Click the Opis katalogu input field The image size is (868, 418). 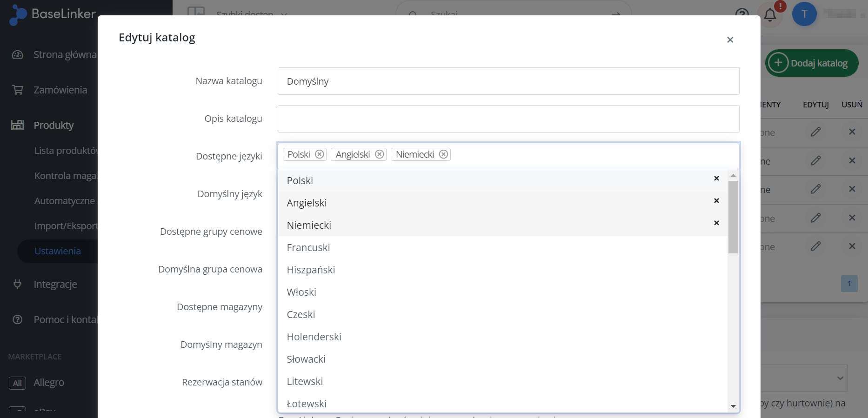pyautogui.click(x=508, y=119)
